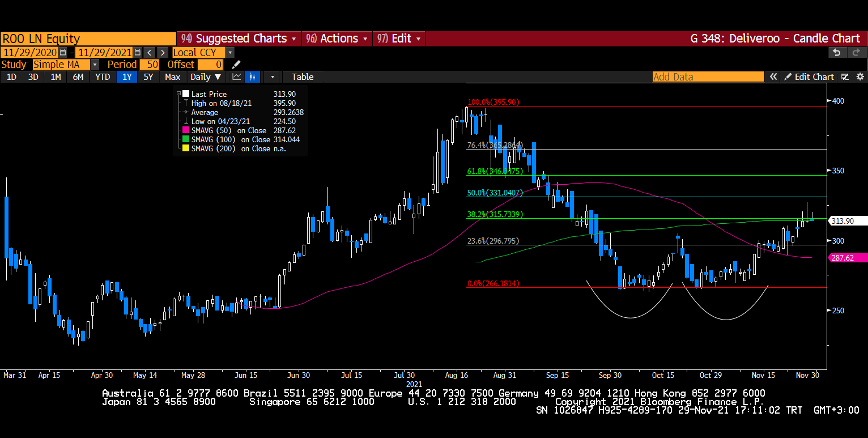868x438 pixels.
Task: Open the Suggested Charts dropdown
Action: (x=239, y=39)
